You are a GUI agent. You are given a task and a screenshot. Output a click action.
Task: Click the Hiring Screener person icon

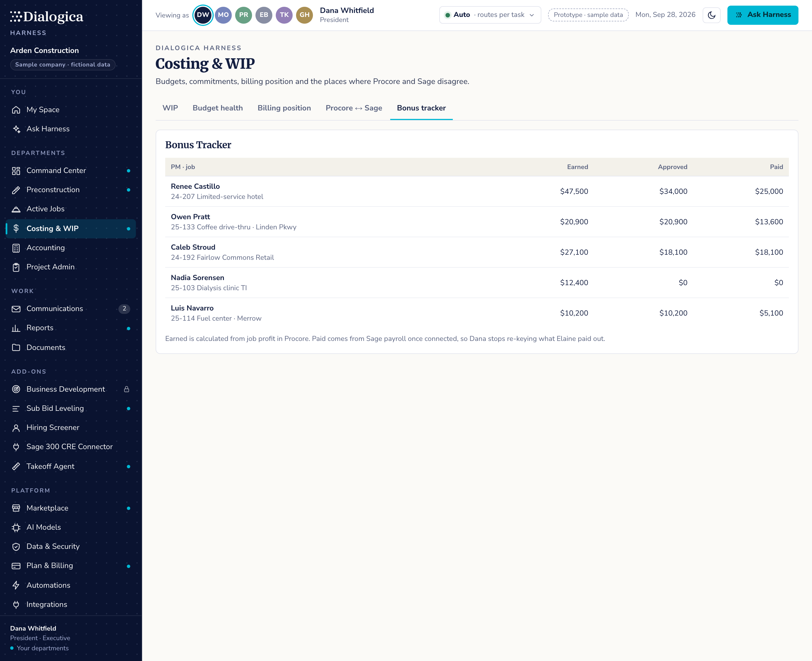point(16,428)
